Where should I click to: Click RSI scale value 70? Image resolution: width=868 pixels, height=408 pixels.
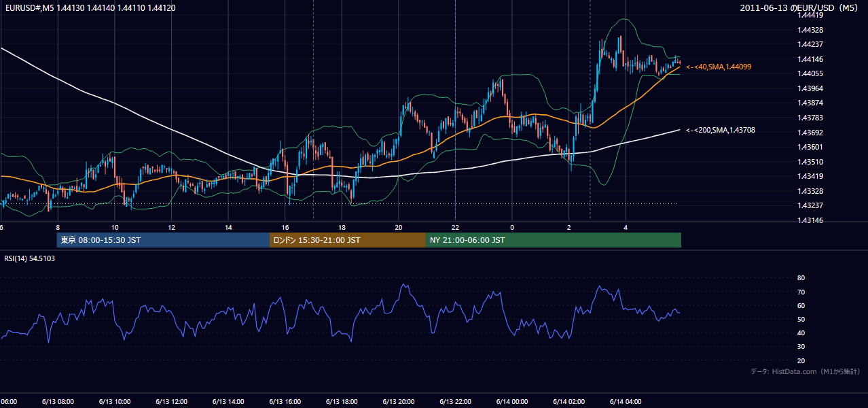point(801,292)
